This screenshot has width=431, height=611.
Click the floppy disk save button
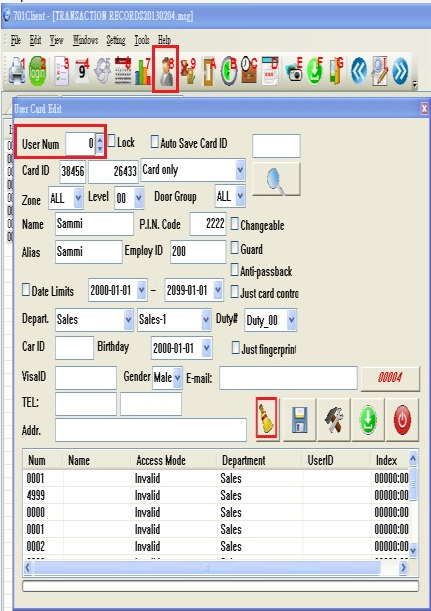pyautogui.click(x=299, y=420)
